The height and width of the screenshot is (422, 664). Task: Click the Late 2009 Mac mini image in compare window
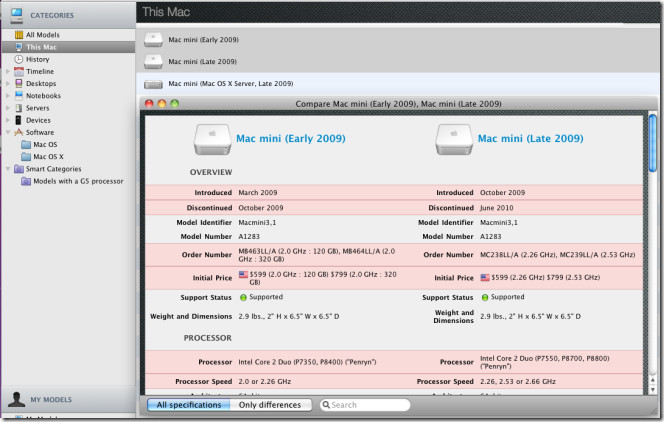pyautogui.click(x=454, y=139)
